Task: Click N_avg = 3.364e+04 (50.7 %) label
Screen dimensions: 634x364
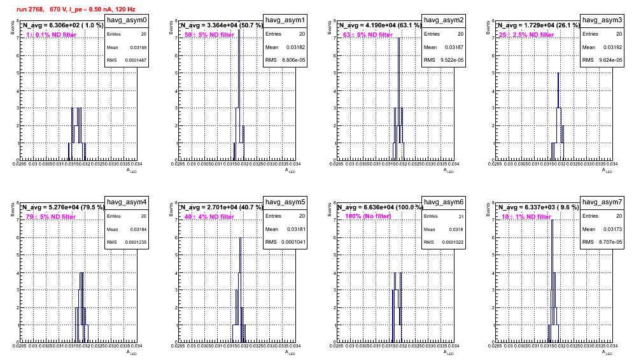Action: coord(222,25)
